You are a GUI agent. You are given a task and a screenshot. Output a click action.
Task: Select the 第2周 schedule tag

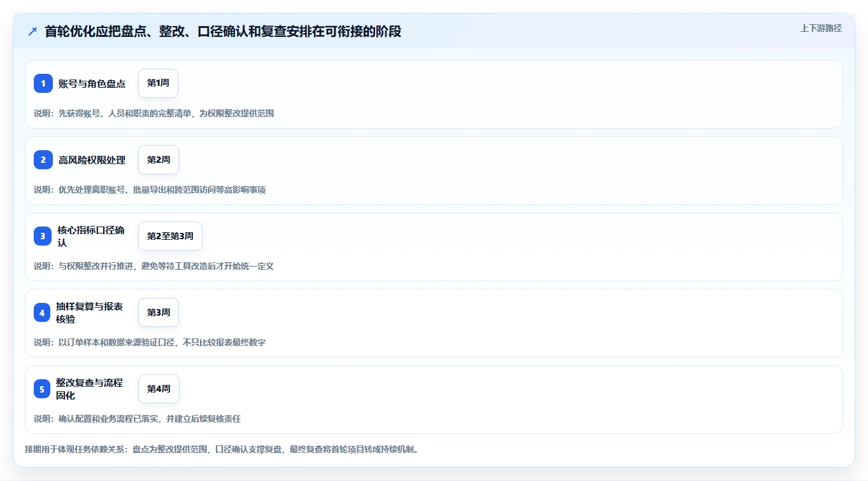(x=159, y=160)
